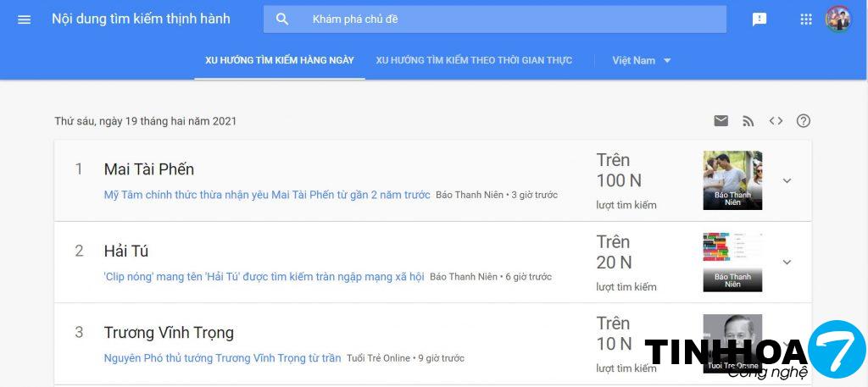The width and height of the screenshot is (868, 387).
Task: Switch to Xu hướng tìm kiếm theo thời gian thực tab
Action: [474, 60]
